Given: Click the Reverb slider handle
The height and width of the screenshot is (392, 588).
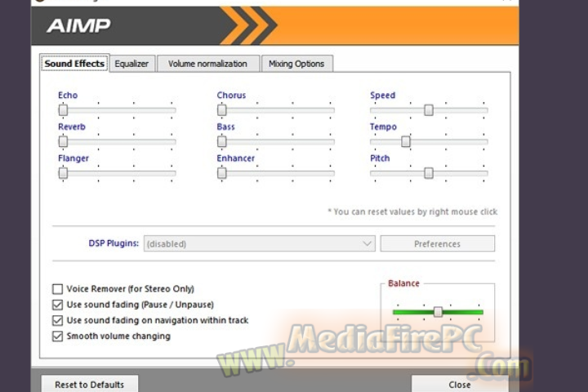Looking at the screenshot, I should click(63, 141).
